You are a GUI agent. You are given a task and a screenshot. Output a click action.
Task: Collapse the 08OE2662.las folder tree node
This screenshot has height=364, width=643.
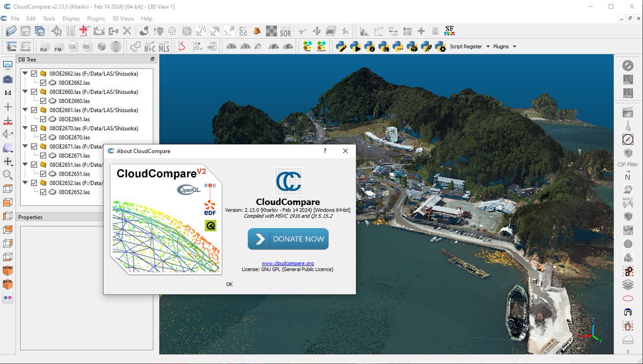25,73
